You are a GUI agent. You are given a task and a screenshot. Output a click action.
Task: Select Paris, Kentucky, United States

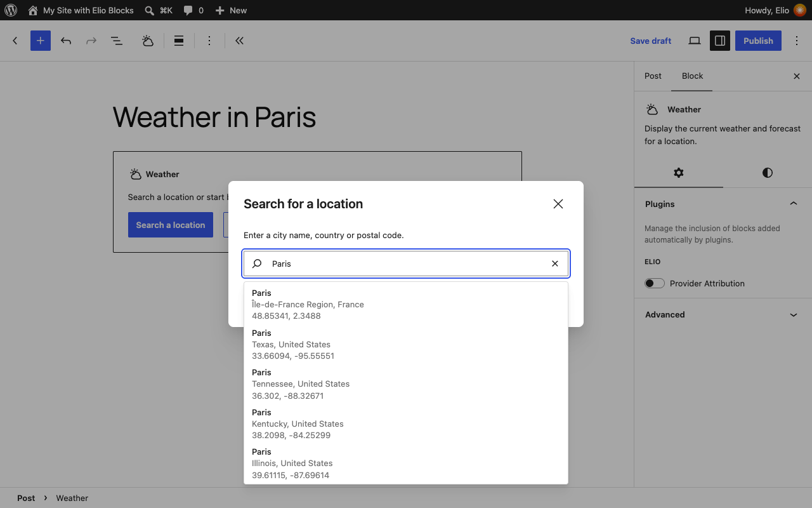(406, 424)
